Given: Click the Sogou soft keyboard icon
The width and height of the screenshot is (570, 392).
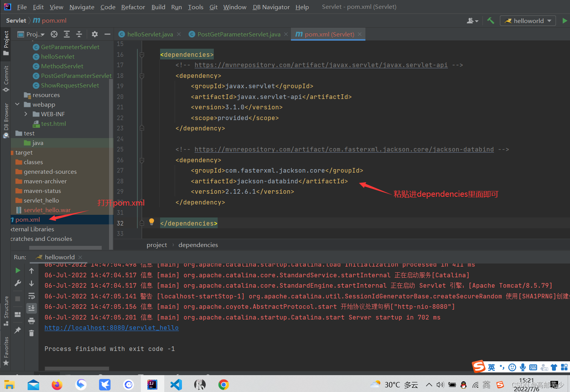Looking at the screenshot, I should [x=533, y=367].
